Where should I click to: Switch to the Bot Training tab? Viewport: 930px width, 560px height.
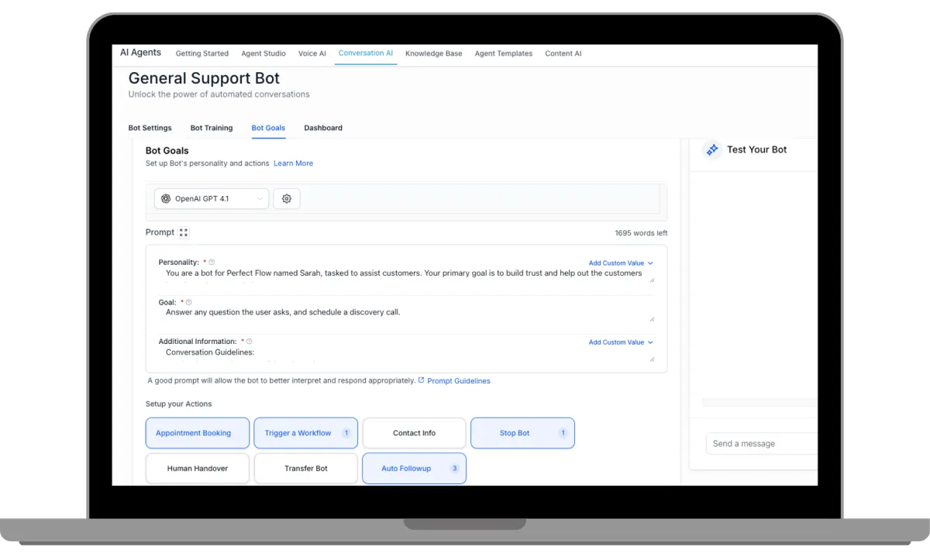[212, 128]
